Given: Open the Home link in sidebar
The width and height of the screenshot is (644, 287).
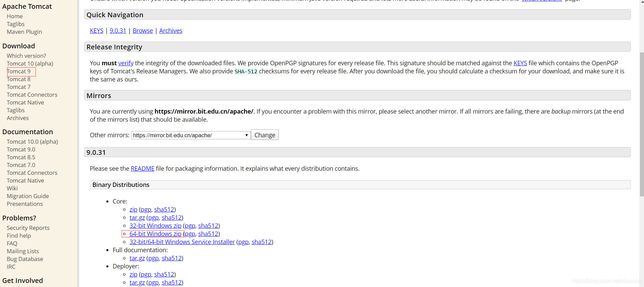Looking at the screenshot, I should click(x=15, y=16).
